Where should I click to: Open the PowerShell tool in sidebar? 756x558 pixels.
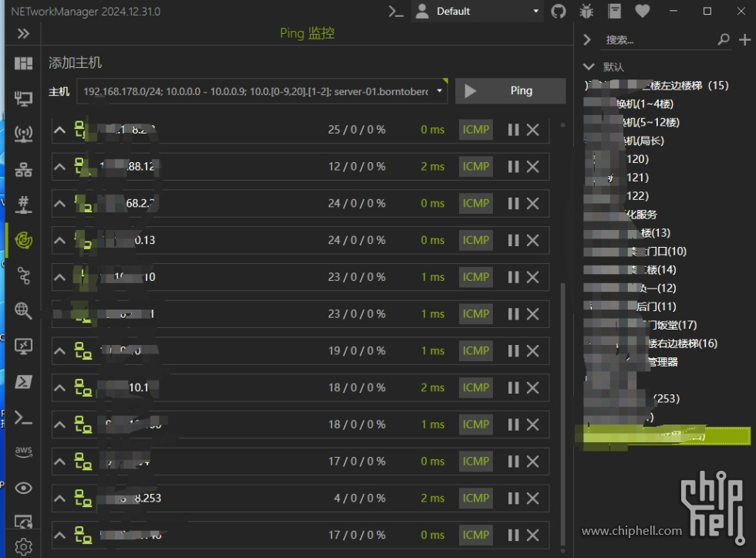pos(23,382)
